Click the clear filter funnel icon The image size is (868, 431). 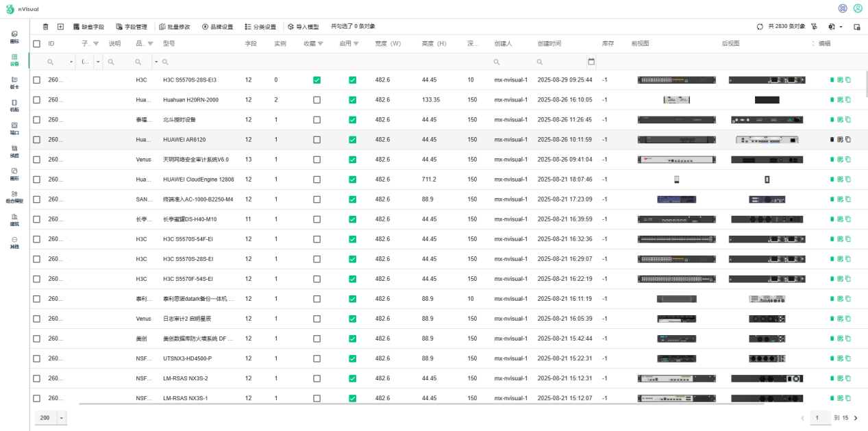814,27
